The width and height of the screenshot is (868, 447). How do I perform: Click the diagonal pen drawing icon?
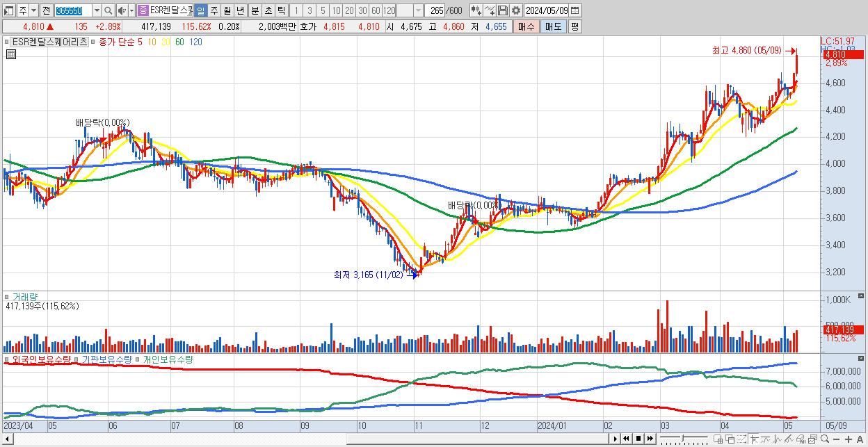[x=789, y=439]
